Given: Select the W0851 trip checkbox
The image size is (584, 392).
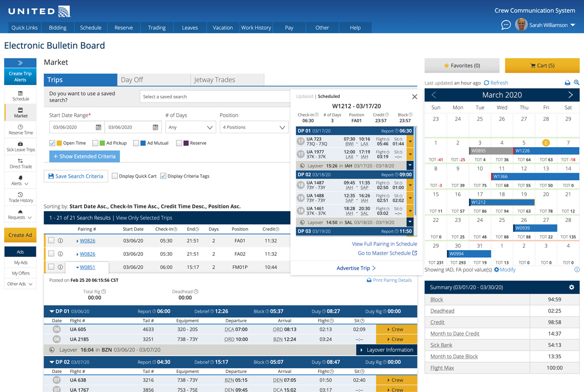Looking at the screenshot, I should tap(51, 266).
